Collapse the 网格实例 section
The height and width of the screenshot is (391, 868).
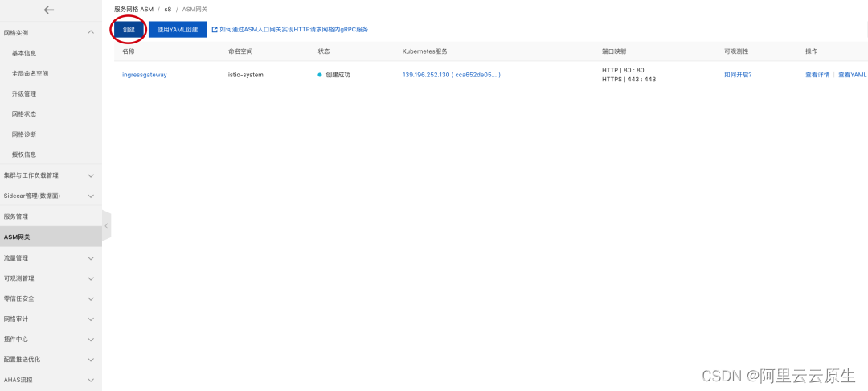pyautogui.click(x=91, y=33)
